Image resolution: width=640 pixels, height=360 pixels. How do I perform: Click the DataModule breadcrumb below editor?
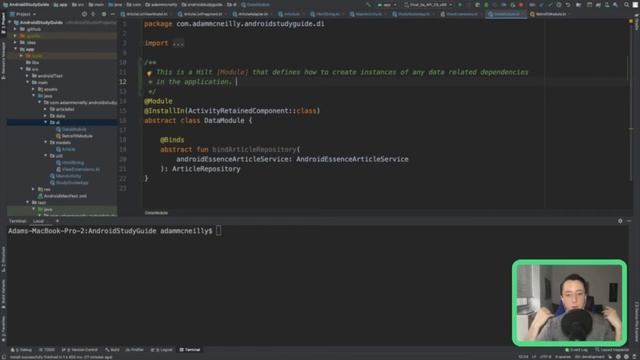click(156, 213)
